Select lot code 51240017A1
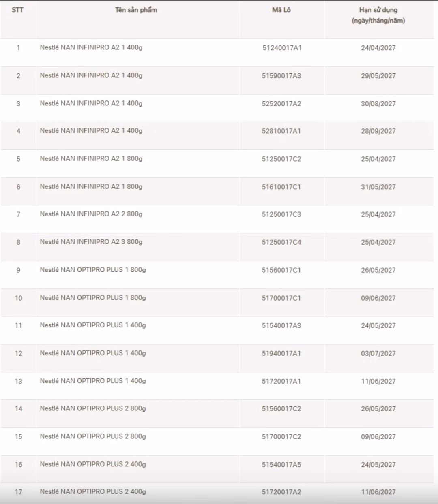The image size is (438, 504). (282, 48)
